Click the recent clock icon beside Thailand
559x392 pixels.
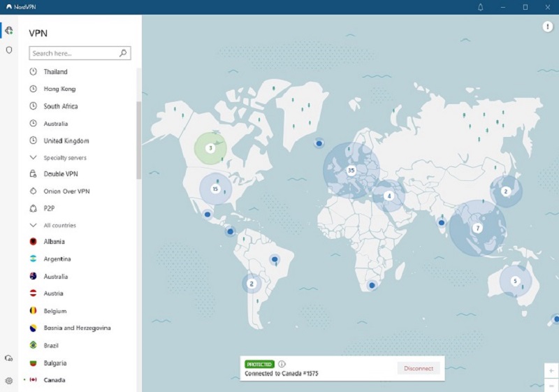(x=33, y=72)
